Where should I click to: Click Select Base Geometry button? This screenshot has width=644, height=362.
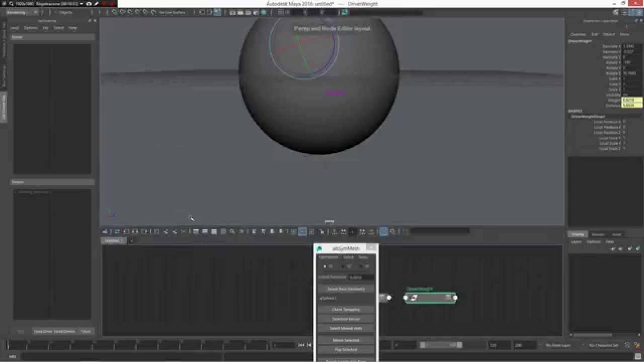click(346, 289)
